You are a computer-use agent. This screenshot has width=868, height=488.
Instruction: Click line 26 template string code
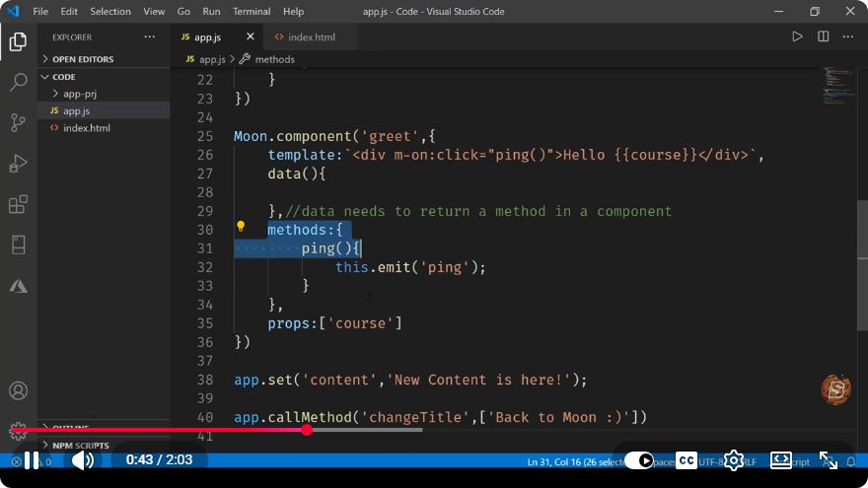(516, 155)
